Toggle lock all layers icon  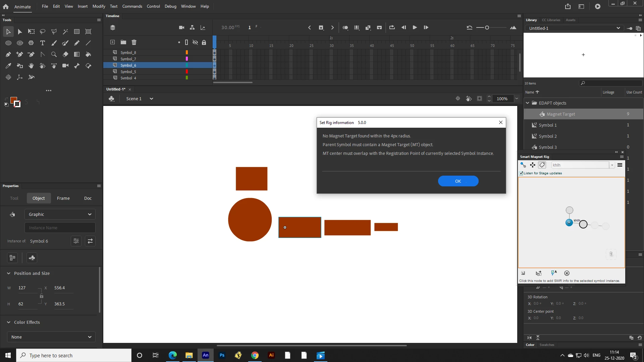(204, 42)
